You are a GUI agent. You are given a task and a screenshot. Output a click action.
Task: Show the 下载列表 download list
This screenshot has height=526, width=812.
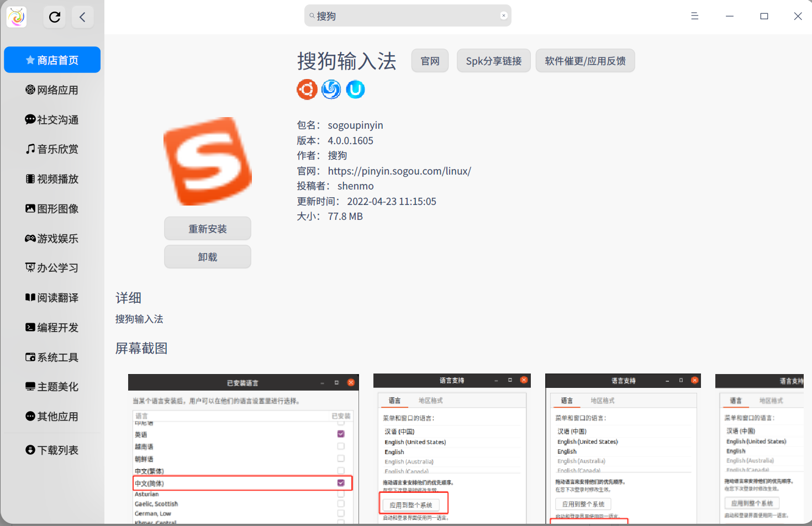[52, 450]
